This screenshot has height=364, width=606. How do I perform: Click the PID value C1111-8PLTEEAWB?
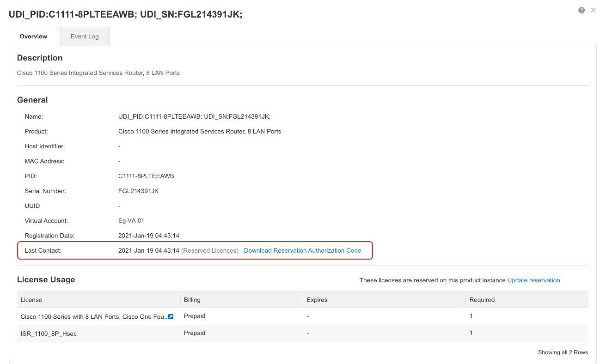tap(146, 176)
